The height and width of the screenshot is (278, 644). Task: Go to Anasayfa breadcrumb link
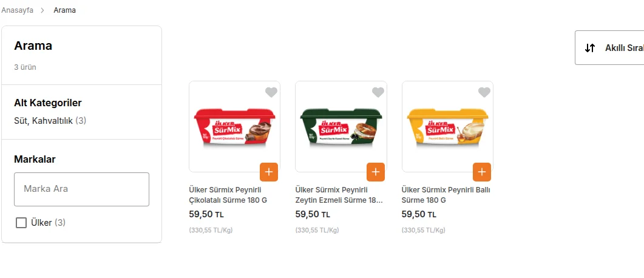pyautogui.click(x=17, y=10)
